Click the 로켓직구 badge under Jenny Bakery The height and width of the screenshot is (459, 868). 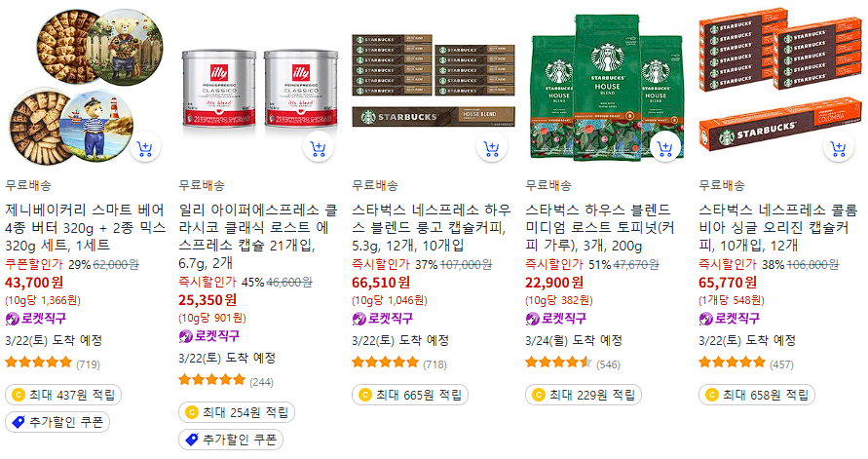(36, 319)
